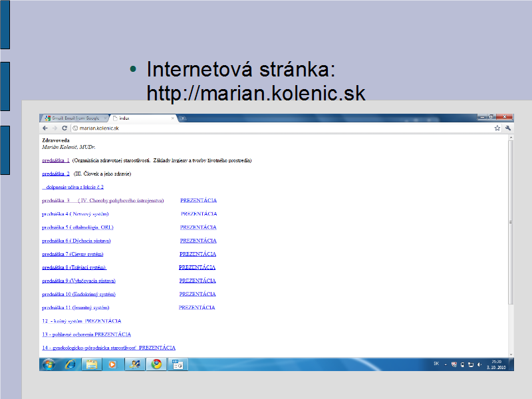The image size is (532, 399).
Task: Open the Windows Start menu
Action: 49,364
